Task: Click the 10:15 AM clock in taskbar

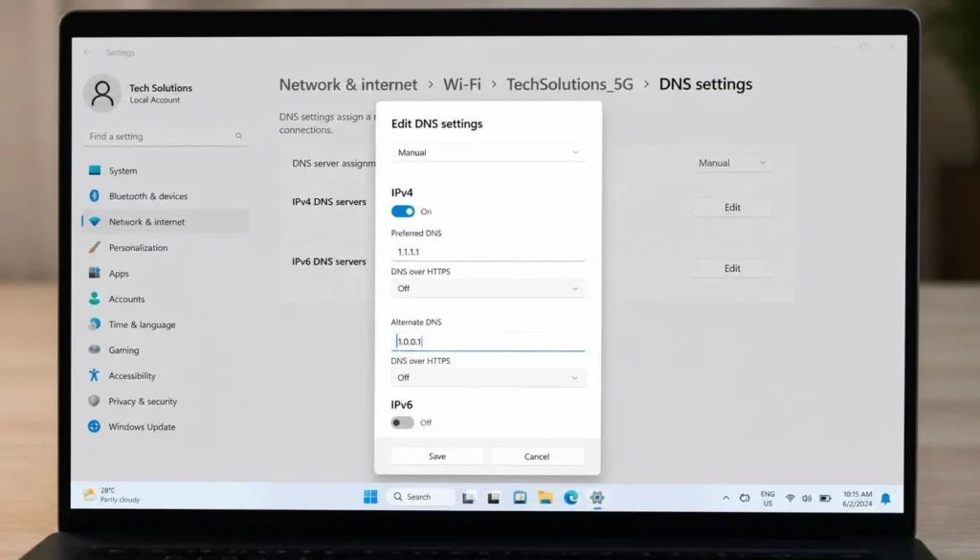Action: pyautogui.click(x=857, y=498)
